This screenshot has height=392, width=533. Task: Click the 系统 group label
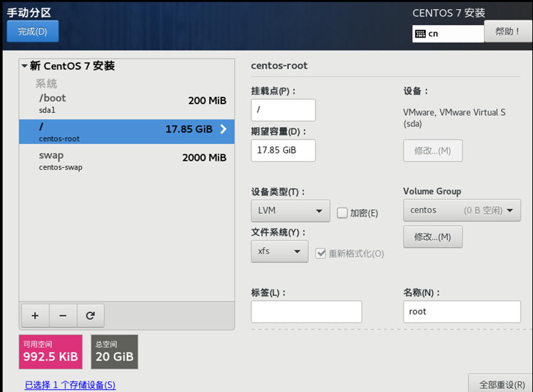pyautogui.click(x=46, y=84)
